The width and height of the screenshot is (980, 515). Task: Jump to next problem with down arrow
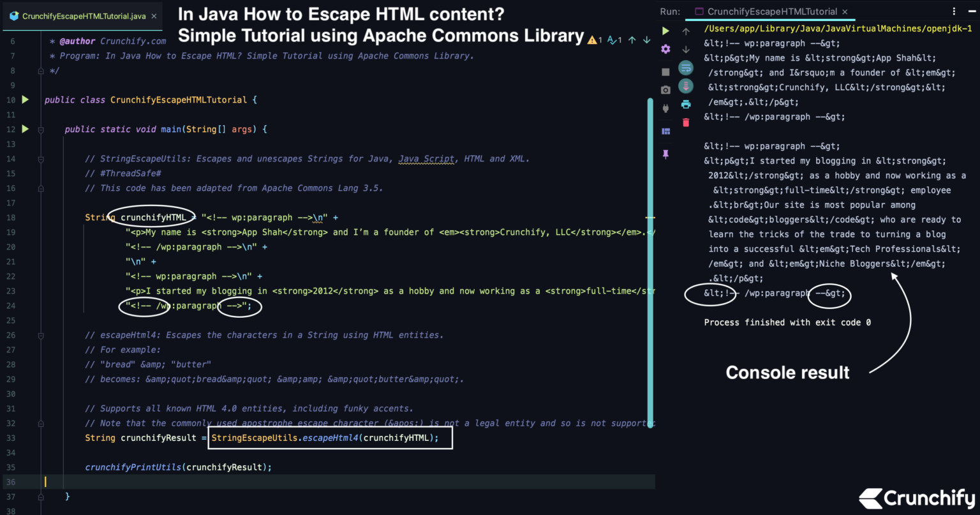[646, 40]
